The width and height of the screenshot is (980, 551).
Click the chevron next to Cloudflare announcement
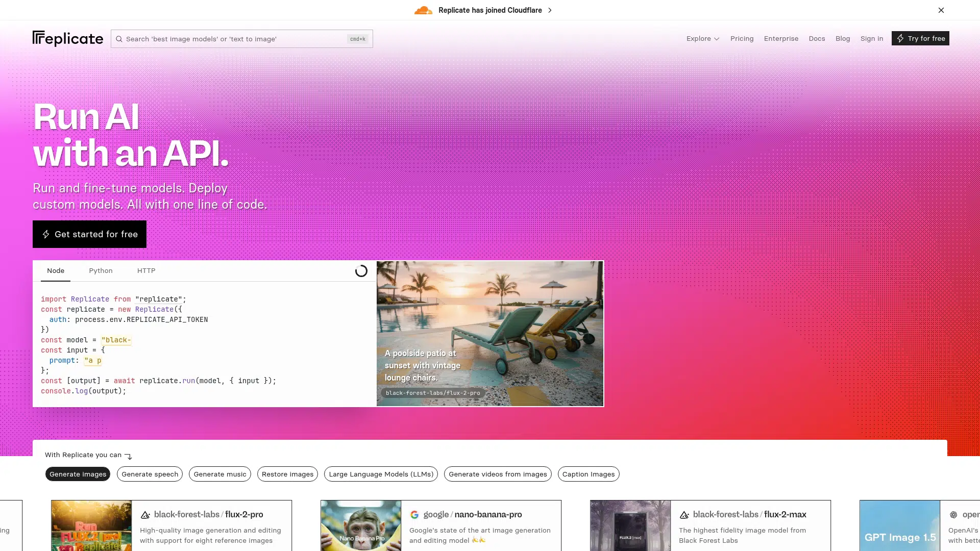coord(550,10)
